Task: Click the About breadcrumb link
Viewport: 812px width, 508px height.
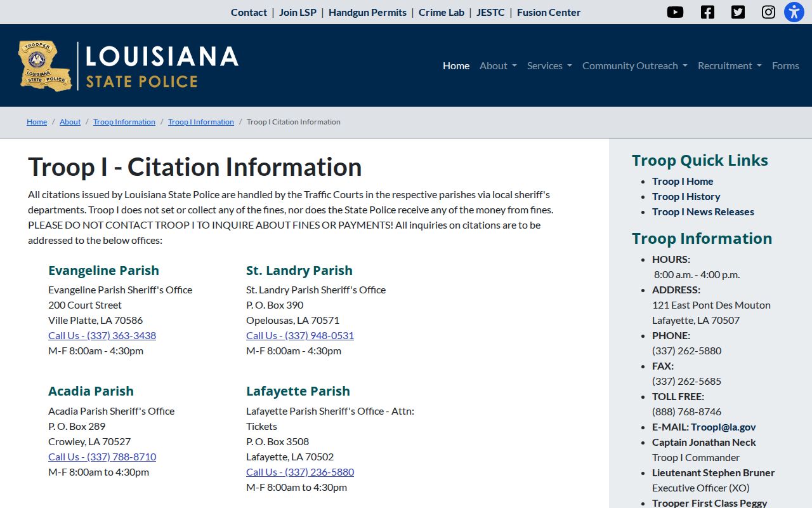Action: point(70,122)
